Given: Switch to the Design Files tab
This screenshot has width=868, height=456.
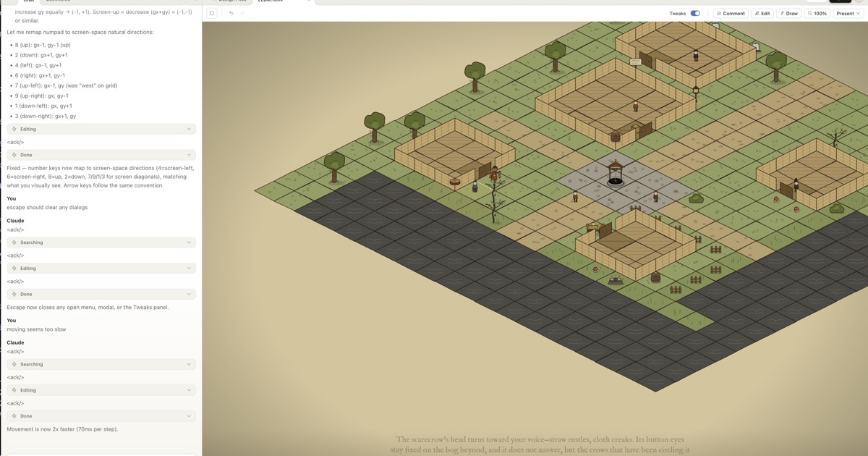Looking at the screenshot, I should pyautogui.click(x=232, y=1).
